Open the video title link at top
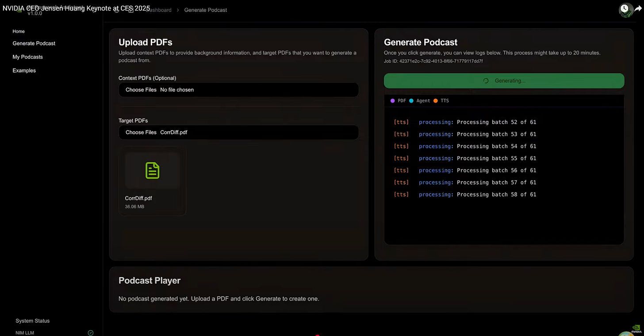The image size is (644, 336). click(x=76, y=8)
